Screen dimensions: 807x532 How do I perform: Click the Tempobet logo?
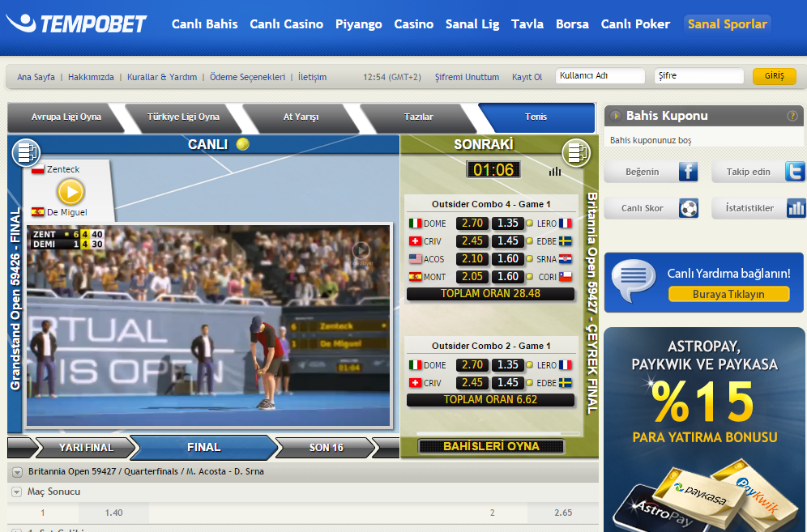76,23
